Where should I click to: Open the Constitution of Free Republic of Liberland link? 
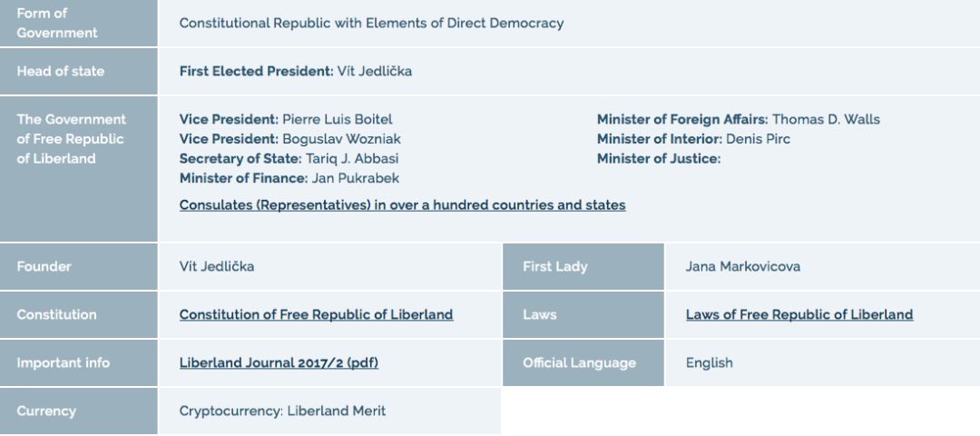(317, 314)
